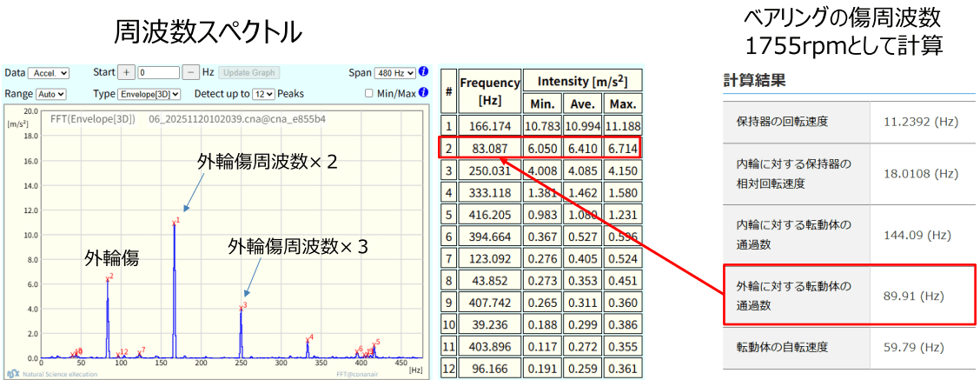
Task: Expand the Type dropdown showing Envelope[3D]
Action: click(x=150, y=93)
